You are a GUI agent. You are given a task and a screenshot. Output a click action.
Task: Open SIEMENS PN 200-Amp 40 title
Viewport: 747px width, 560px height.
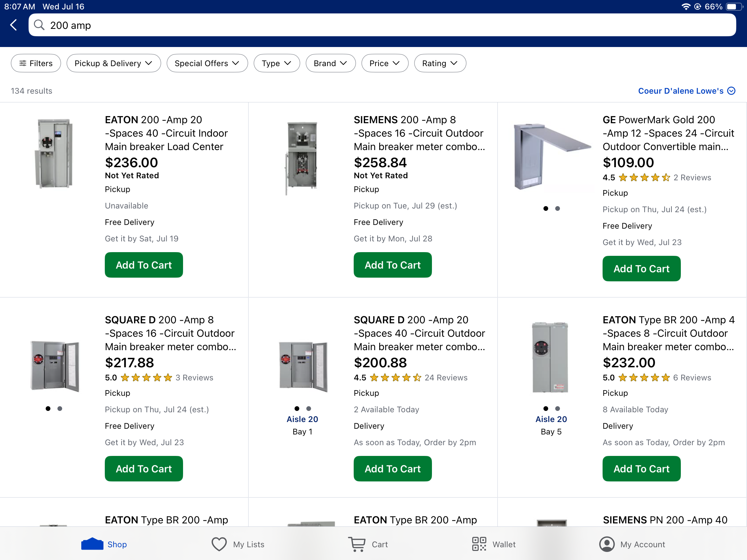[665, 520]
